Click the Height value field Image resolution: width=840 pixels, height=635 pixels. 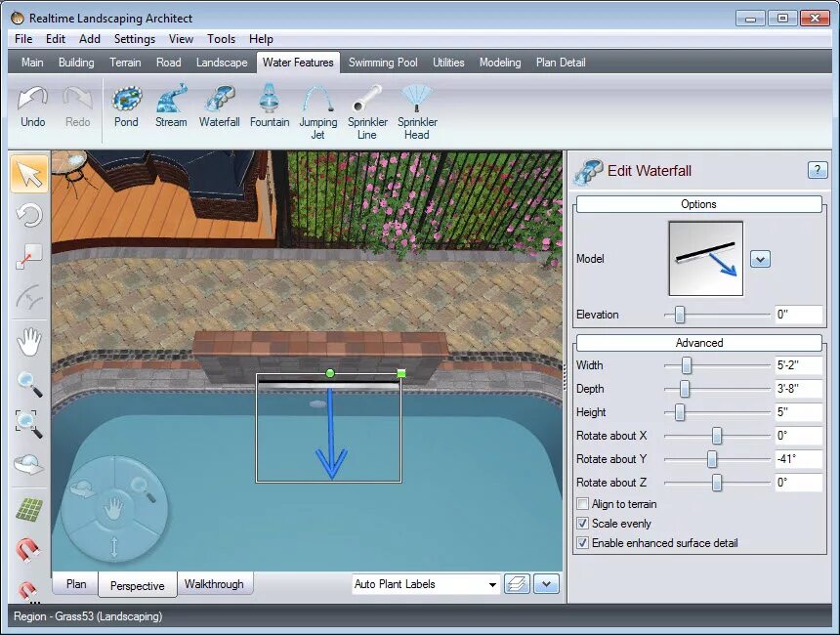tap(798, 412)
